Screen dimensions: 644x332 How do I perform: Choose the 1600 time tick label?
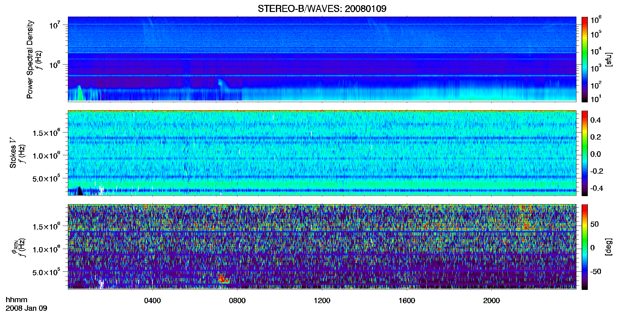[x=407, y=301]
